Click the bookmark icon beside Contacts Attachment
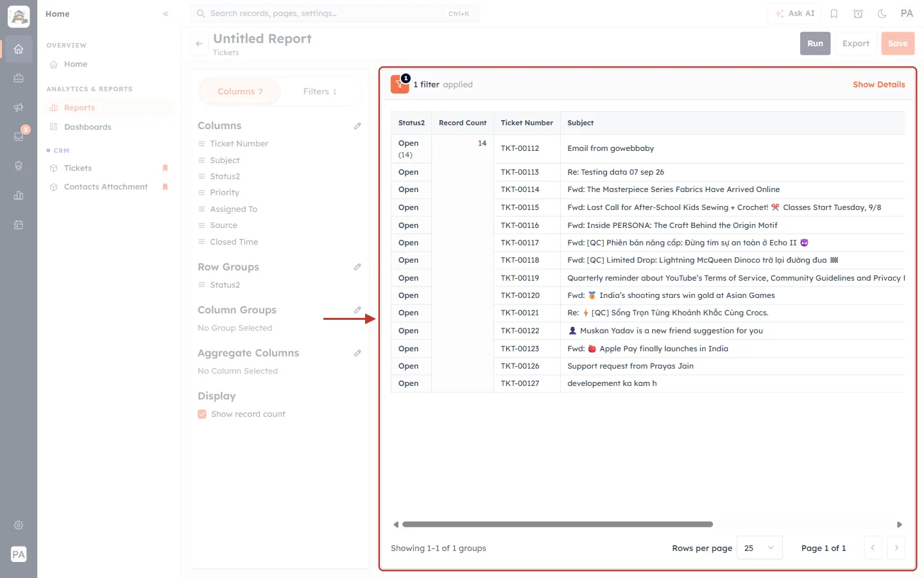Viewport: 924px width, 578px height. [165, 187]
